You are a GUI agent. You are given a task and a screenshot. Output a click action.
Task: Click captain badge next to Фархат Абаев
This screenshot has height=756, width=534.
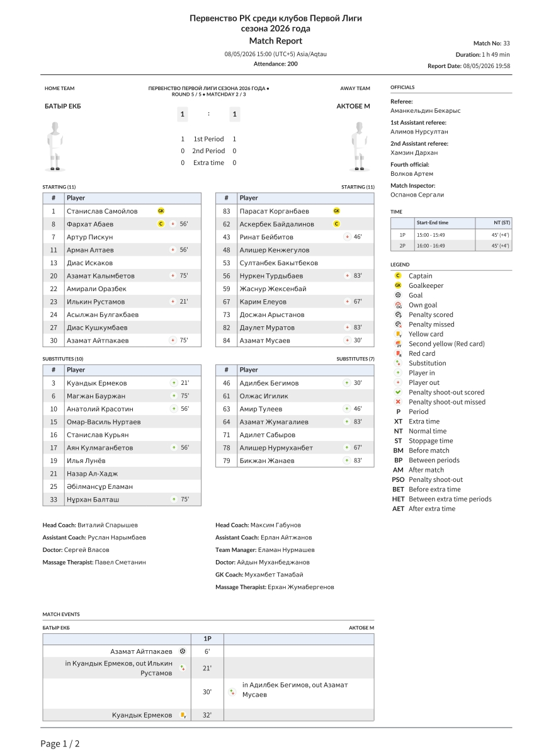(161, 224)
